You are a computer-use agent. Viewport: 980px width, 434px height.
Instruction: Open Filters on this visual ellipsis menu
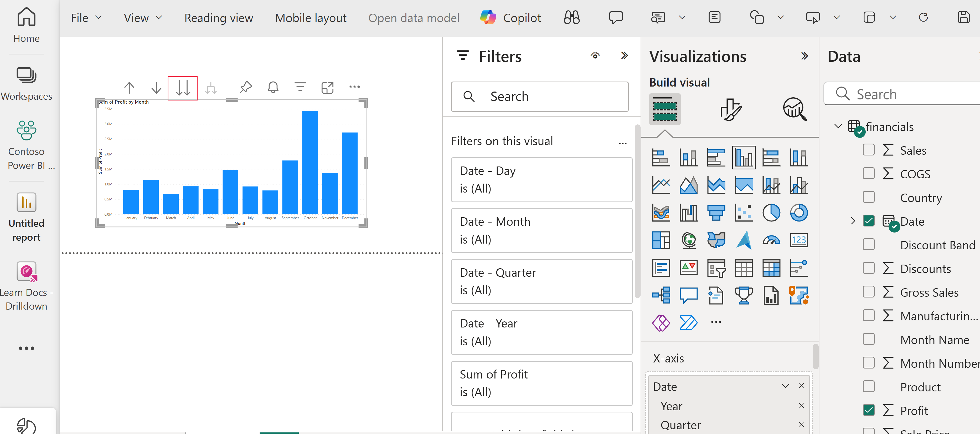coord(622,144)
